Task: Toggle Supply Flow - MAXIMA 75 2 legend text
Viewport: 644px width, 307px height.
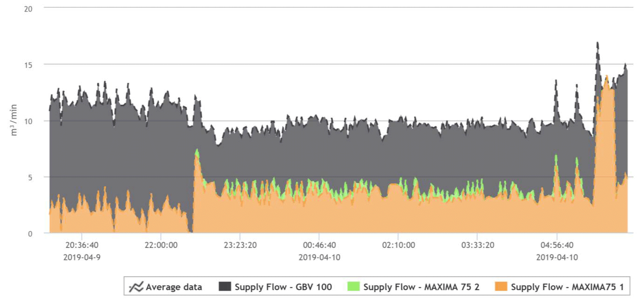Action: pyautogui.click(x=421, y=287)
